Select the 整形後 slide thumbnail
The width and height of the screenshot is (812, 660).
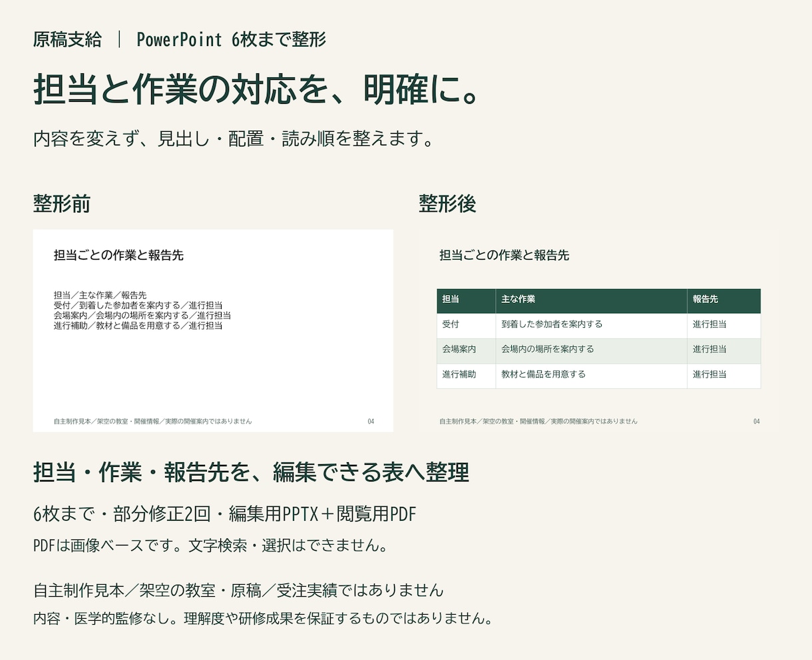(x=598, y=330)
